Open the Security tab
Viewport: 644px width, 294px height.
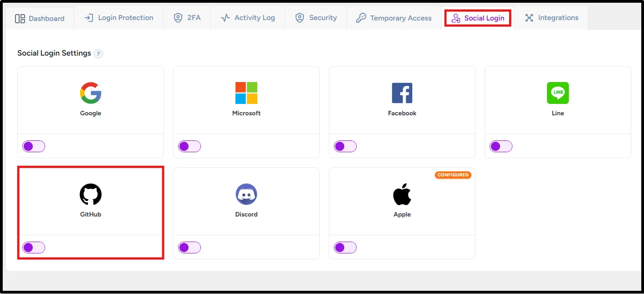coord(316,18)
